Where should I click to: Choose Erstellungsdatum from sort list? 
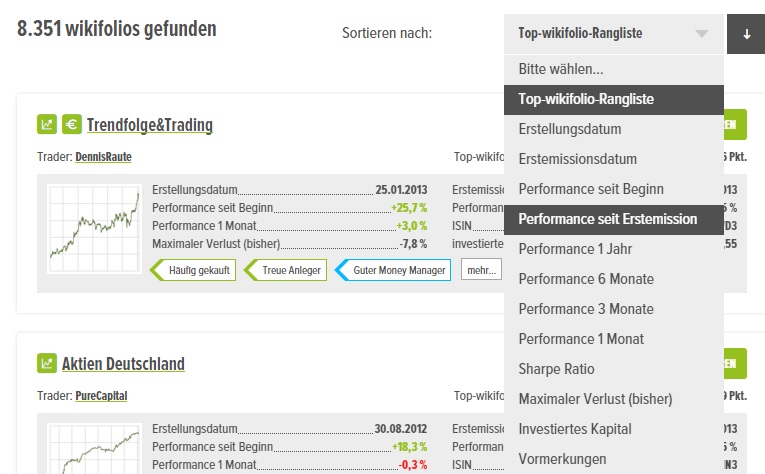click(570, 129)
